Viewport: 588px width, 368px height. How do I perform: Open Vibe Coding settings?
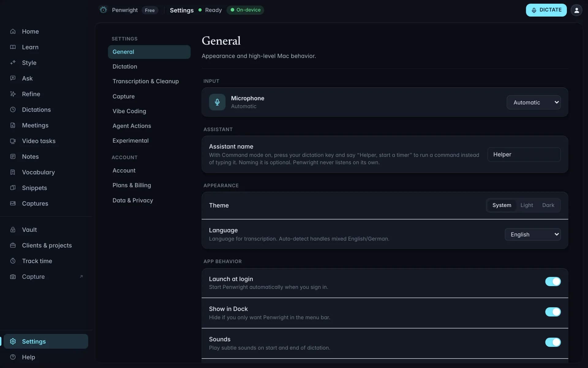[149, 111]
